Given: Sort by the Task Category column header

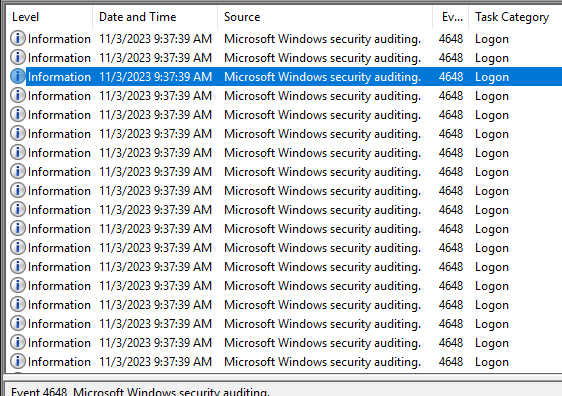Looking at the screenshot, I should click(x=515, y=17).
